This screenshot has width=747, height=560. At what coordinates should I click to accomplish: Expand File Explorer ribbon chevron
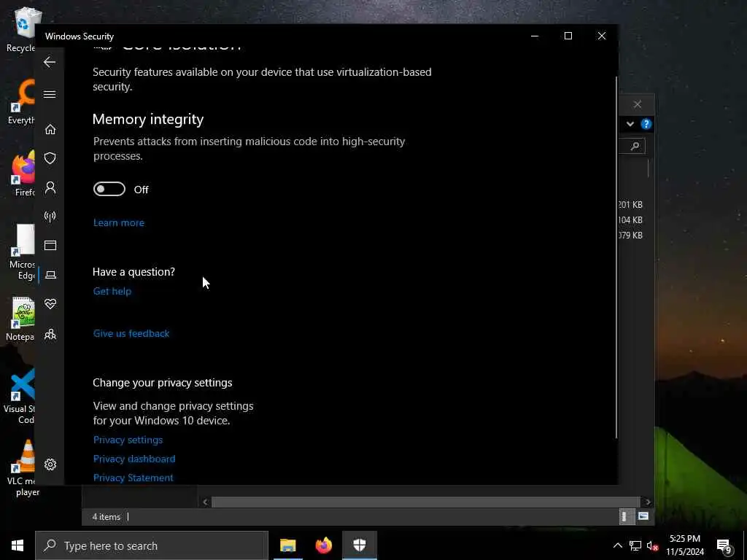pyautogui.click(x=630, y=124)
